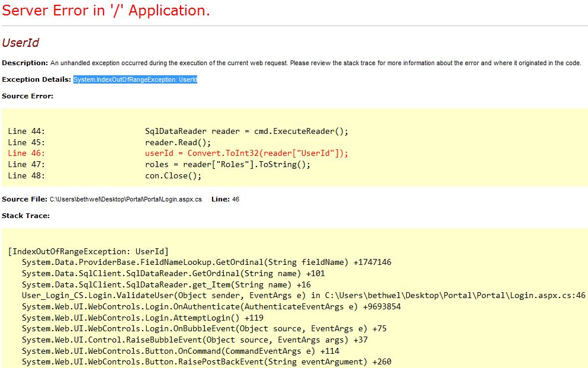
Task: Click Login.AttemptLogin() +119 stack line
Action: [143, 318]
